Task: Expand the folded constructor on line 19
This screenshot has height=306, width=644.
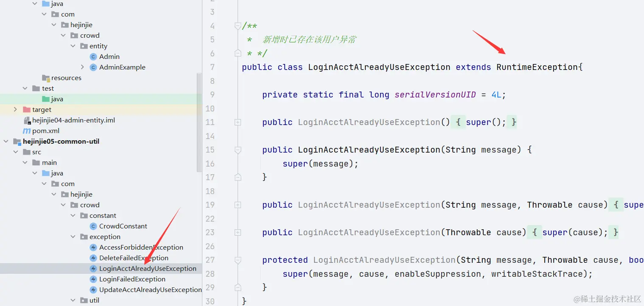Action: [238, 205]
